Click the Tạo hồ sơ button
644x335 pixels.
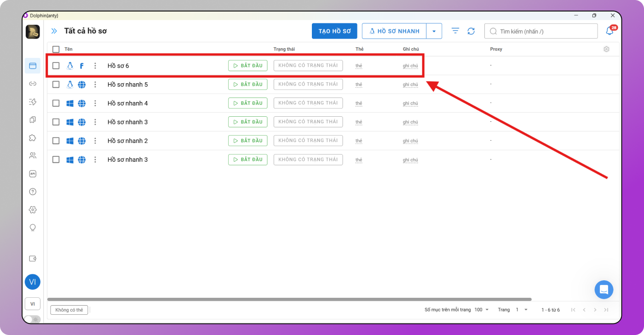click(334, 31)
